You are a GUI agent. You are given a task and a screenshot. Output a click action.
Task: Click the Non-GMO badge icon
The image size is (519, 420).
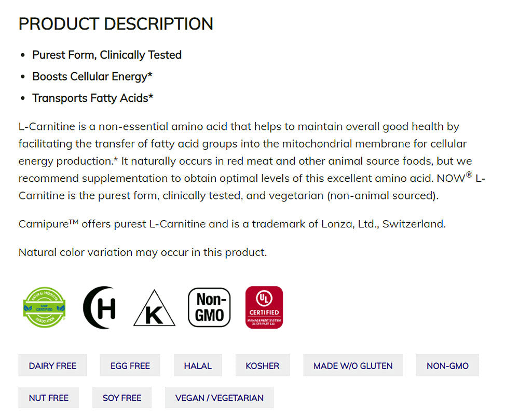pos(209,308)
